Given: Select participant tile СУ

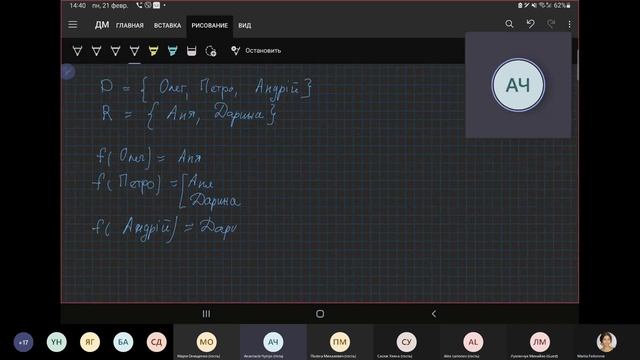Looking at the screenshot, I should click(407, 342).
